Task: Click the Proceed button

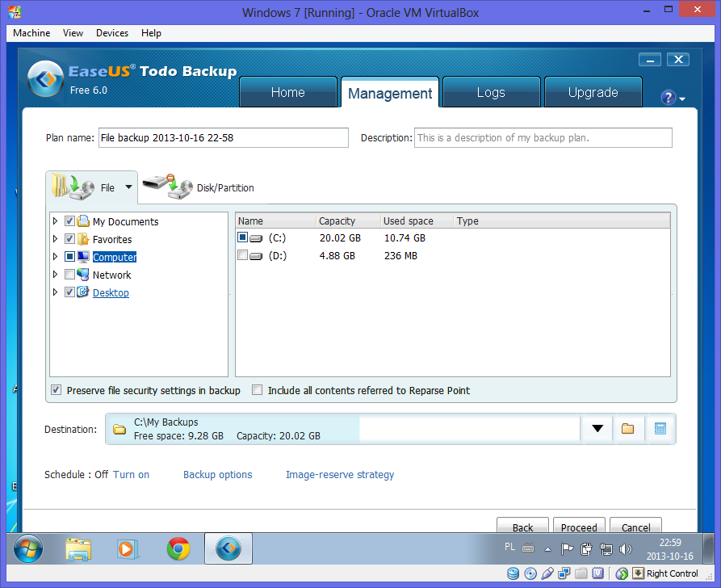Action: 579,526
